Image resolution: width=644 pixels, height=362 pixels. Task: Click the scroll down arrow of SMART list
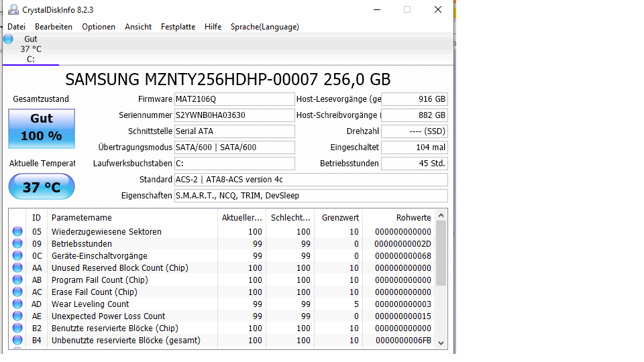pyautogui.click(x=441, y=343)
